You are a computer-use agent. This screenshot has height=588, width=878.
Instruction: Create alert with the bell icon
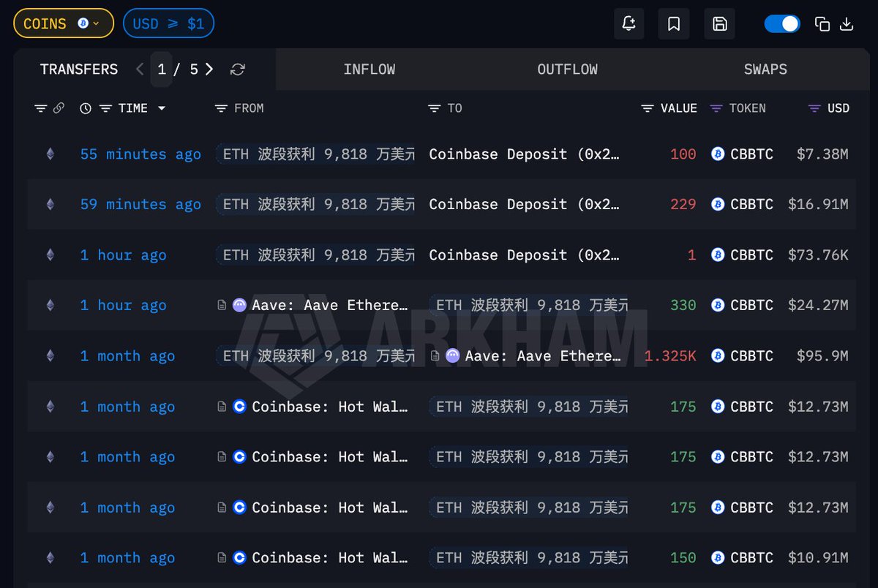click(629, 24)
